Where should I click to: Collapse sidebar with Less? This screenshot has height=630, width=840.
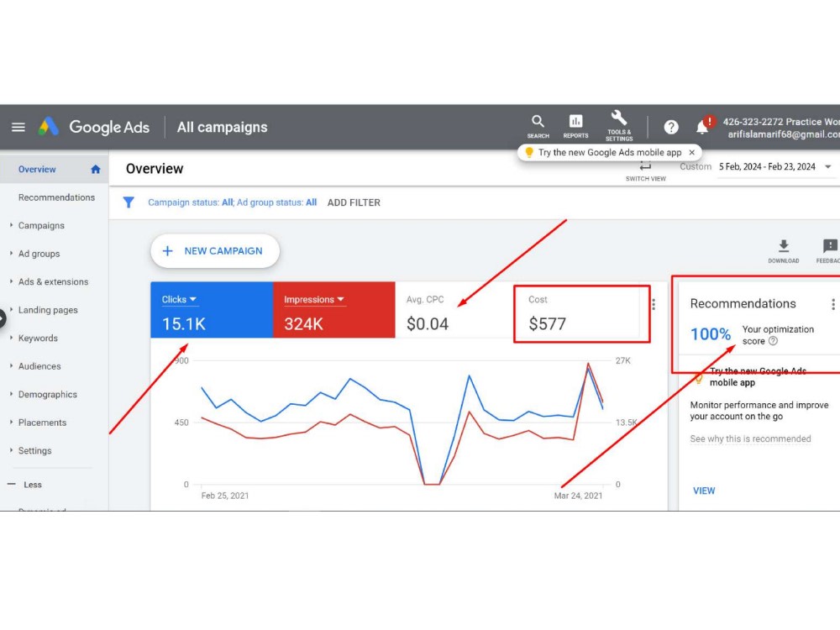(25, 485)
